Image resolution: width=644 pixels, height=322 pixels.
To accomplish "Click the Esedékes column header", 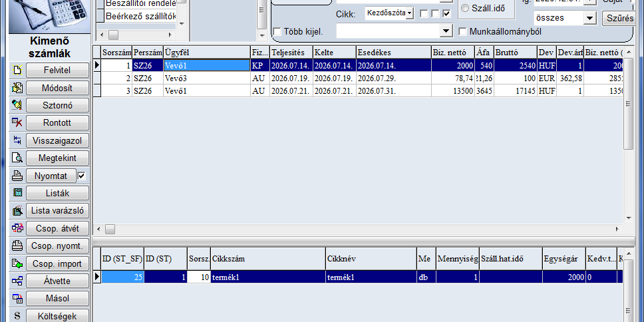I will [393, 52].
